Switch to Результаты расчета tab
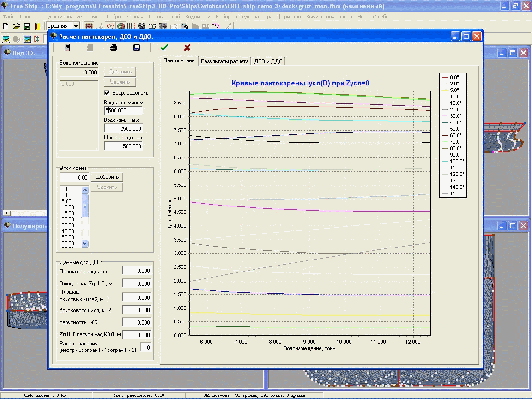This screenshot has height=399, width=532. 224,61
